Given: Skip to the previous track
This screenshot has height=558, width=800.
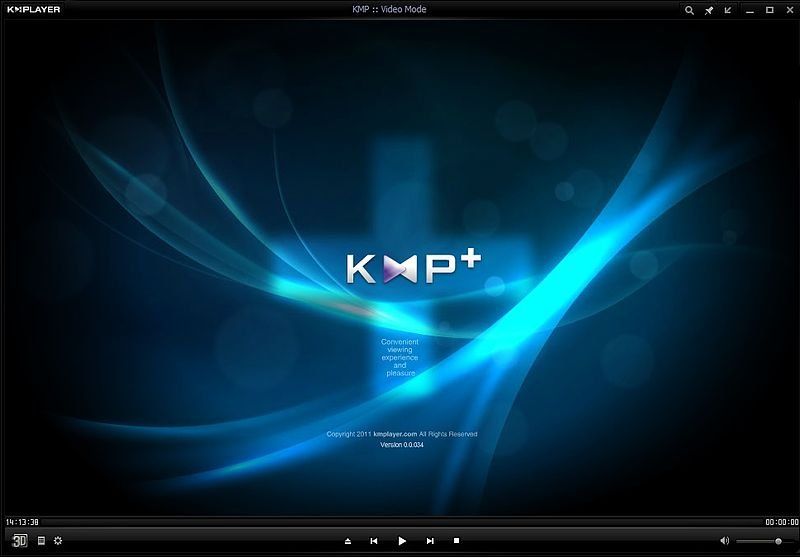Looking at the screenshot, I should click(374, 541).
